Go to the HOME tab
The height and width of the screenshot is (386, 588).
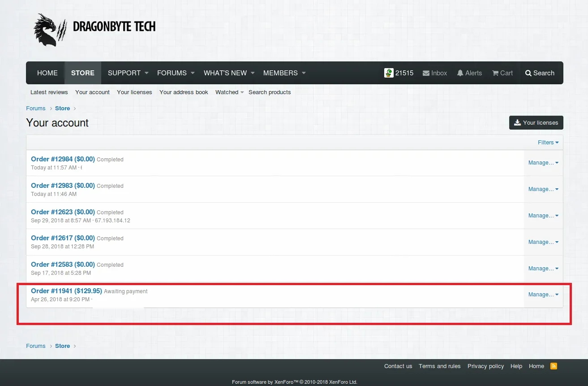point(47,73)
